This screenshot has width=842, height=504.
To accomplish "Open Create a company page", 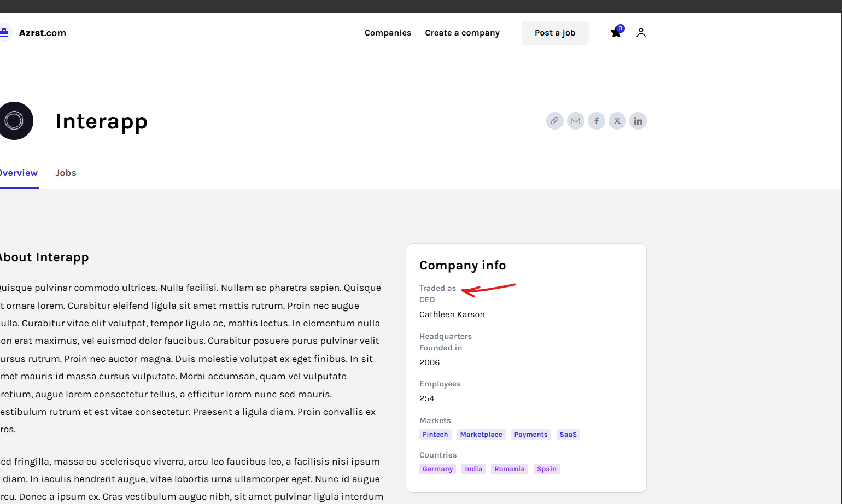I will tap(462, 33).
